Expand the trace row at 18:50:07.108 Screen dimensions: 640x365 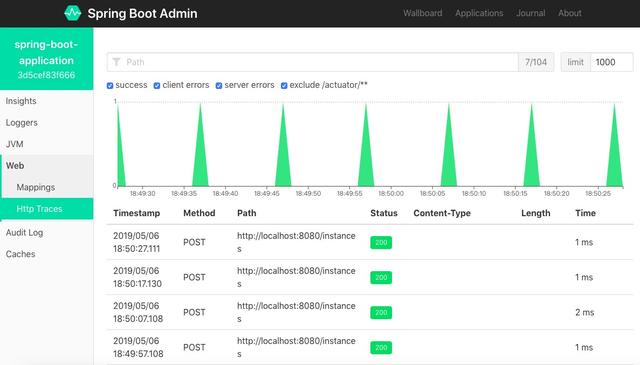click(x=370, y=312)
